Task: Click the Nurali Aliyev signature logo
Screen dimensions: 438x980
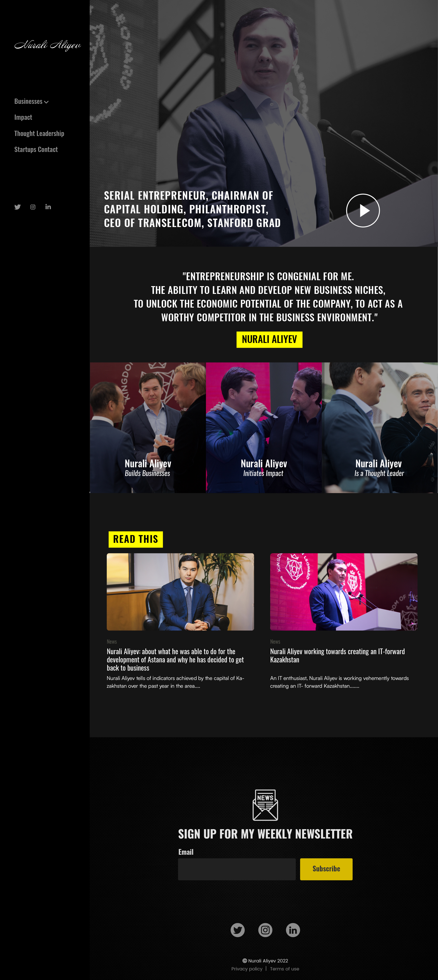Action: pos(47,45)
